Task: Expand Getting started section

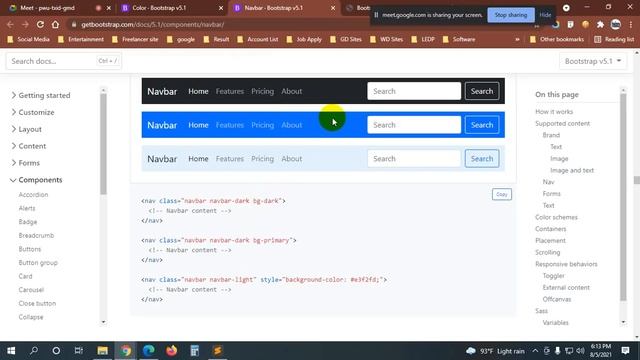Action: point(41,95)
